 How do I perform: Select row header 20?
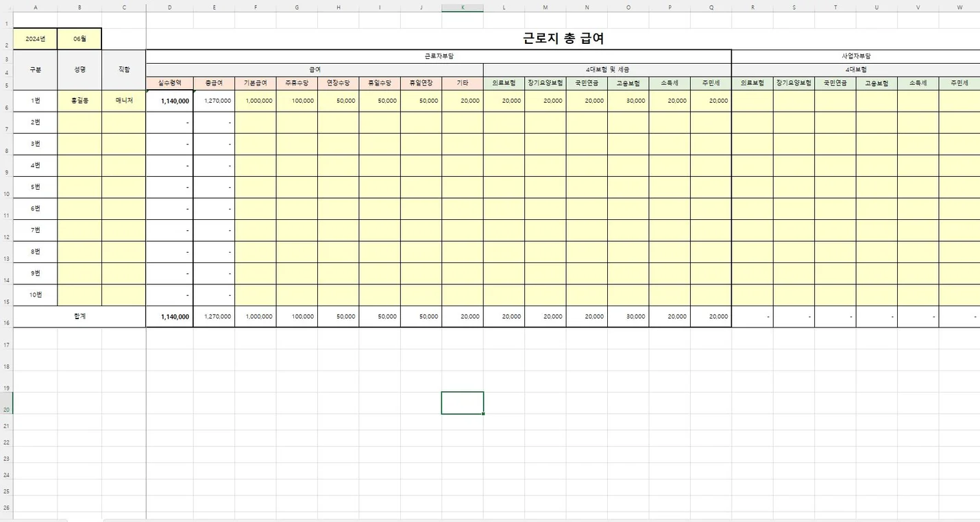point(7,403)
